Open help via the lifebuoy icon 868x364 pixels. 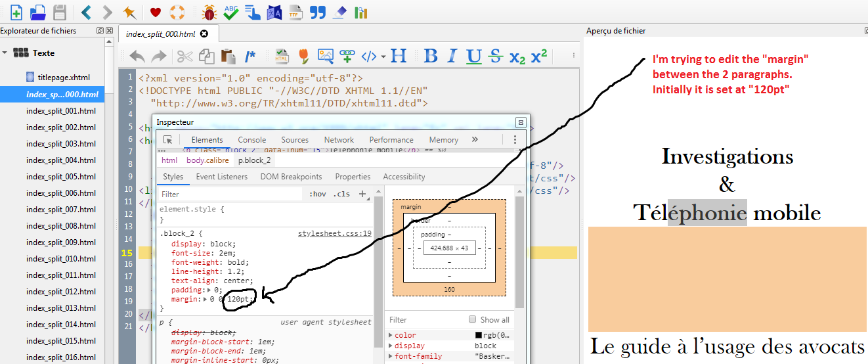[x=177, y=12]
